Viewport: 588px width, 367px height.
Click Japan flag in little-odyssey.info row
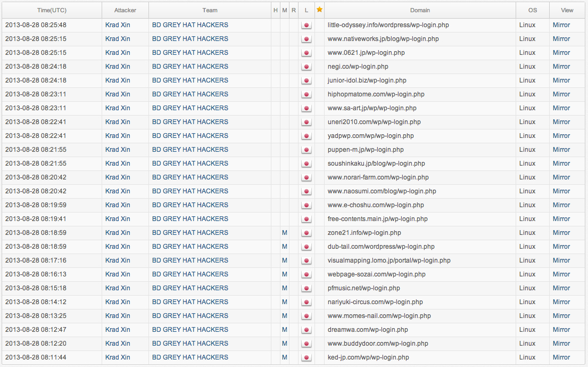click(x=307, y=25)
